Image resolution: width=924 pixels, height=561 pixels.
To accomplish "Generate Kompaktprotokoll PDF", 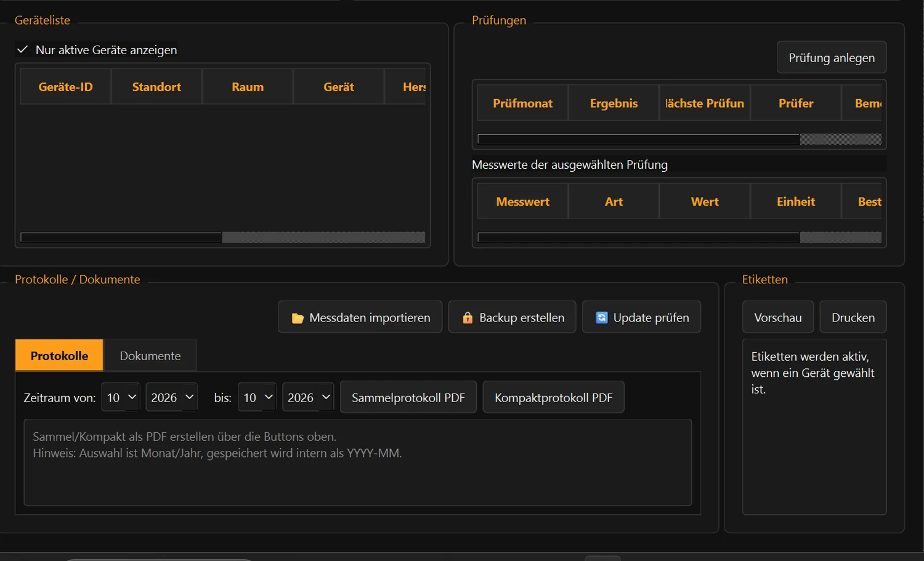I will coord(553,397).
